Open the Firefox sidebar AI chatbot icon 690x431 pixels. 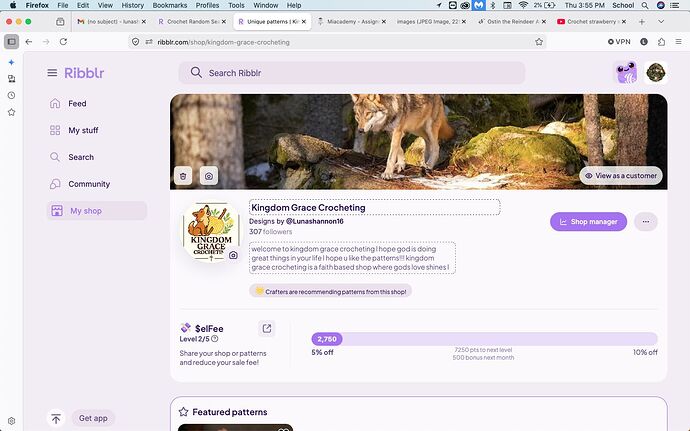(x=11, y=63)
